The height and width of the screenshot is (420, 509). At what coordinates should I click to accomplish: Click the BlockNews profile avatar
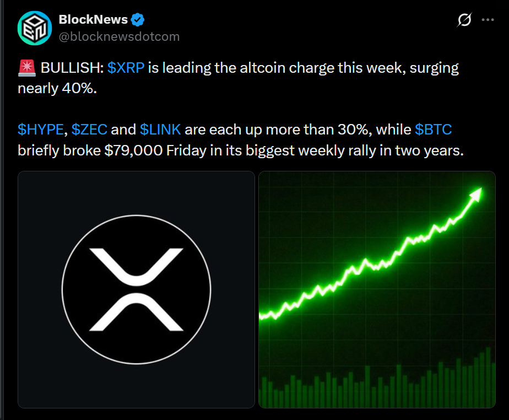pyautogui.click(x=35, y=28)
